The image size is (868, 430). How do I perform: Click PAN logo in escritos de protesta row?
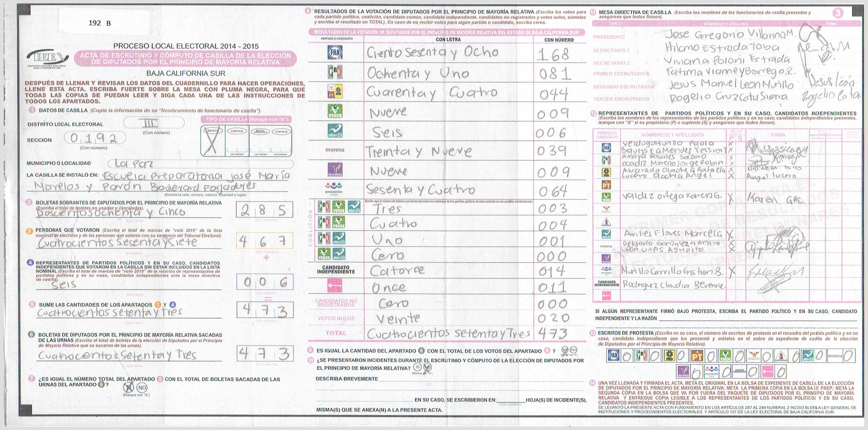613,356
